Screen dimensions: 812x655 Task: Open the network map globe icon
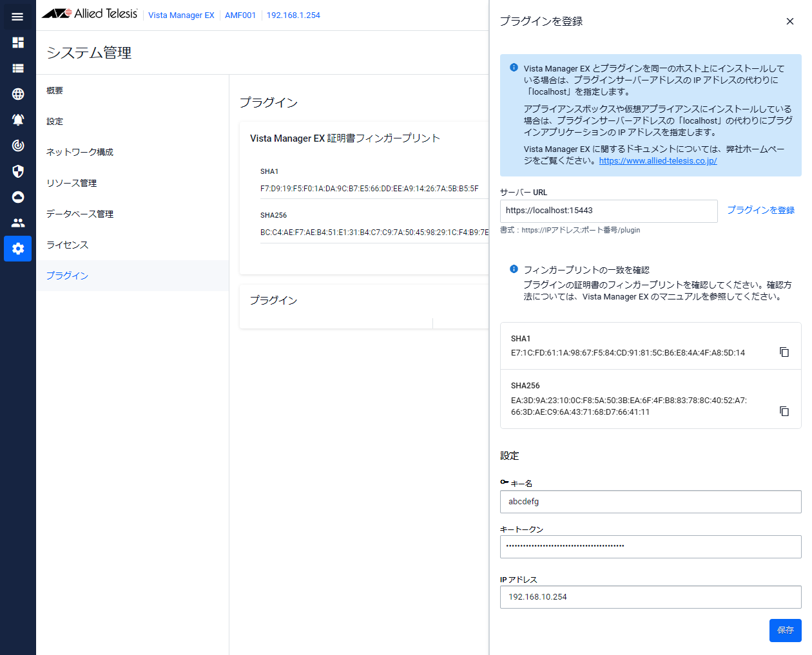[18, 94]
